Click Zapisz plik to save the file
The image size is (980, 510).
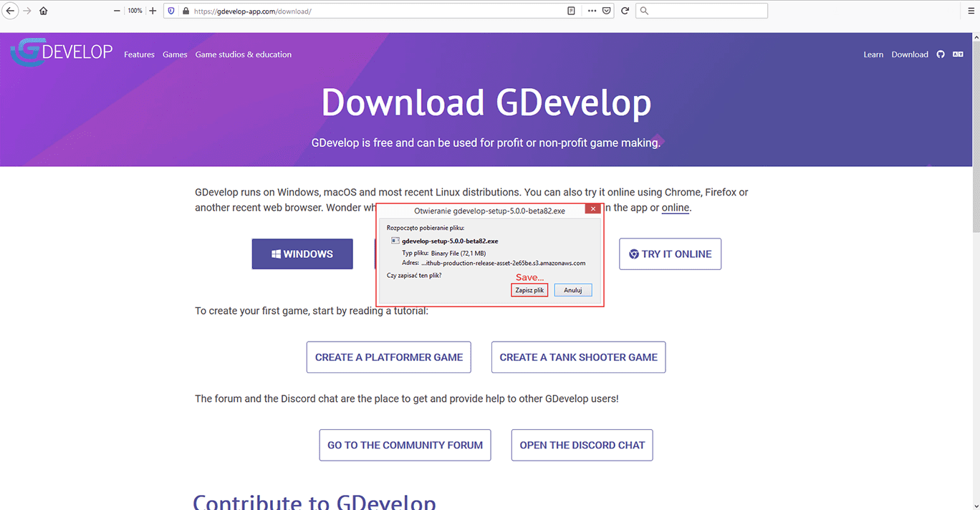pyautogui.click(x=529, y=290)
